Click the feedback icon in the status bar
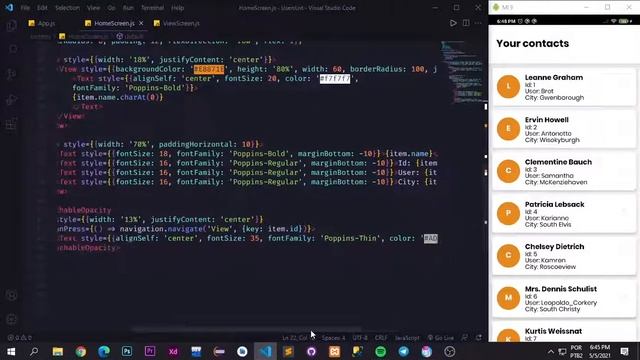 [x=465, y=338]
